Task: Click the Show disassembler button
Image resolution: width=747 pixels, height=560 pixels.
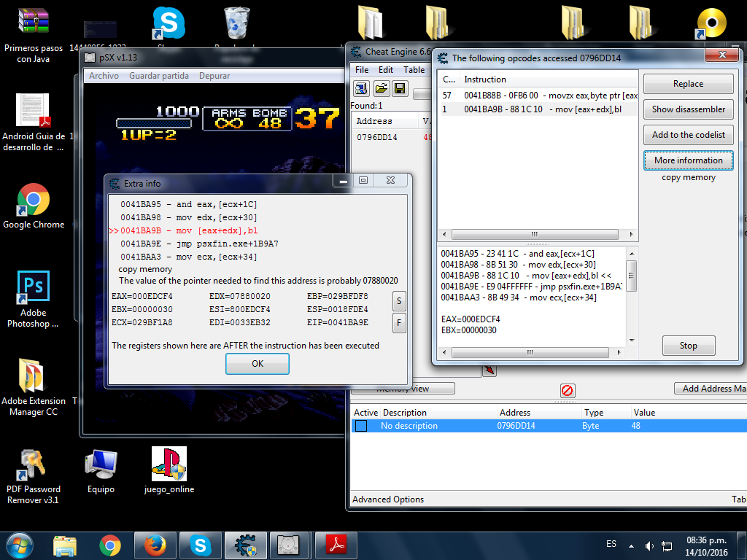Action: pos(688,109)
